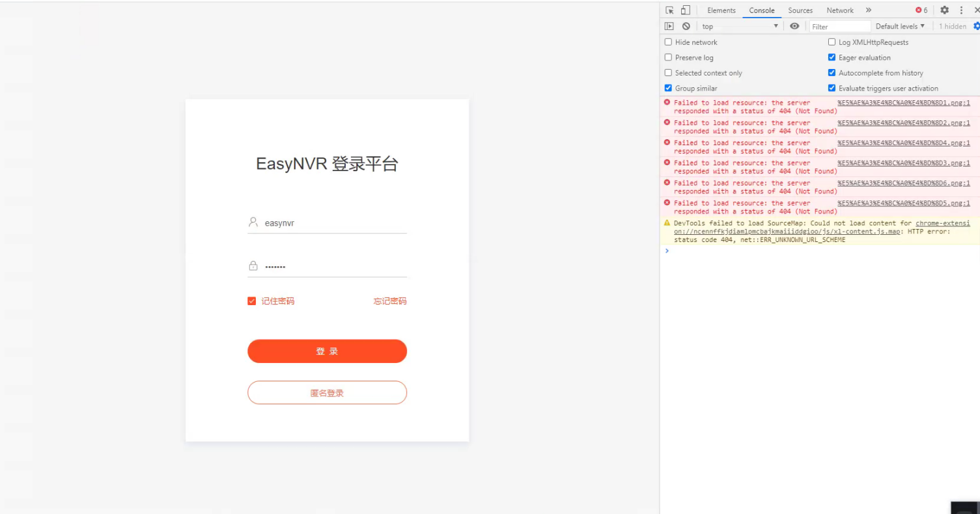The height and width of the screenshot is (514, 980).
Task: Create a live expression with the eye icon
Action: pos(794,26)
